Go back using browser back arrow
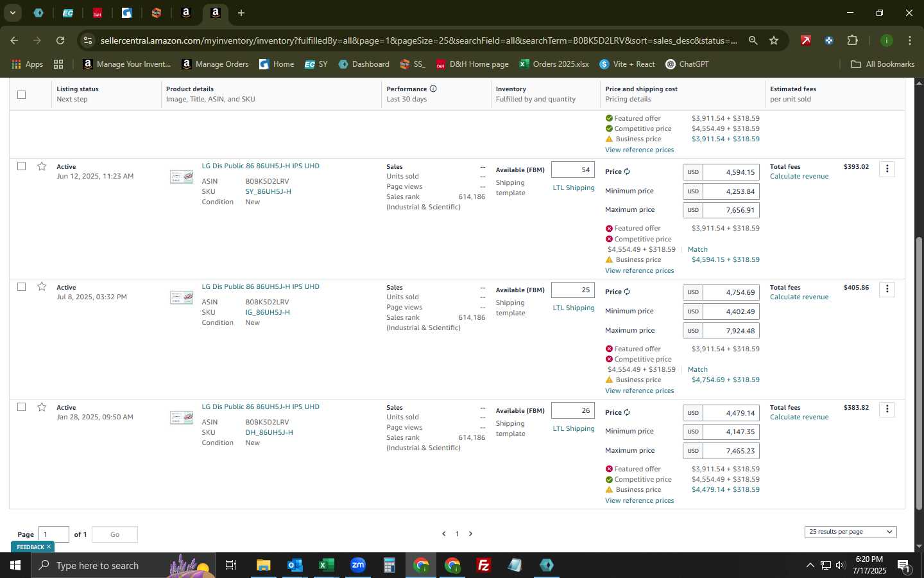924x578 pixels. pos(14,40)
